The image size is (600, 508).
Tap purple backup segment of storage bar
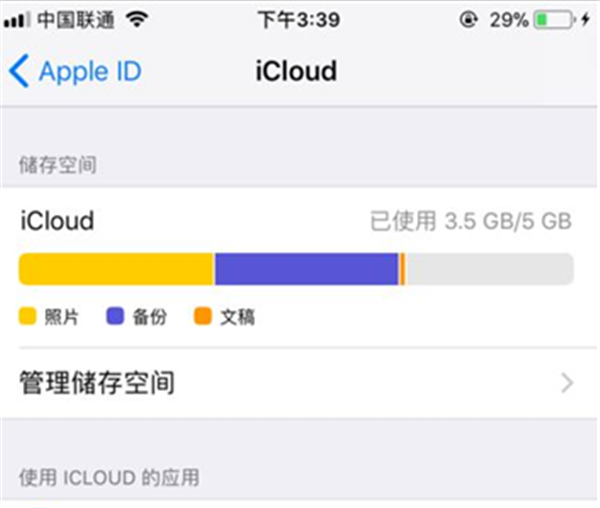point(306,269)
